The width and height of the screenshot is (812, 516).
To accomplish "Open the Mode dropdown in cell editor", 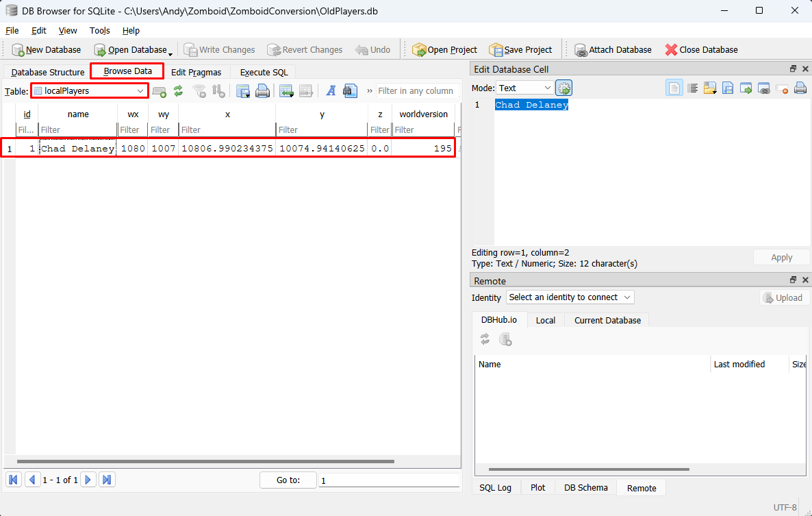I will [x=524, y=88].
